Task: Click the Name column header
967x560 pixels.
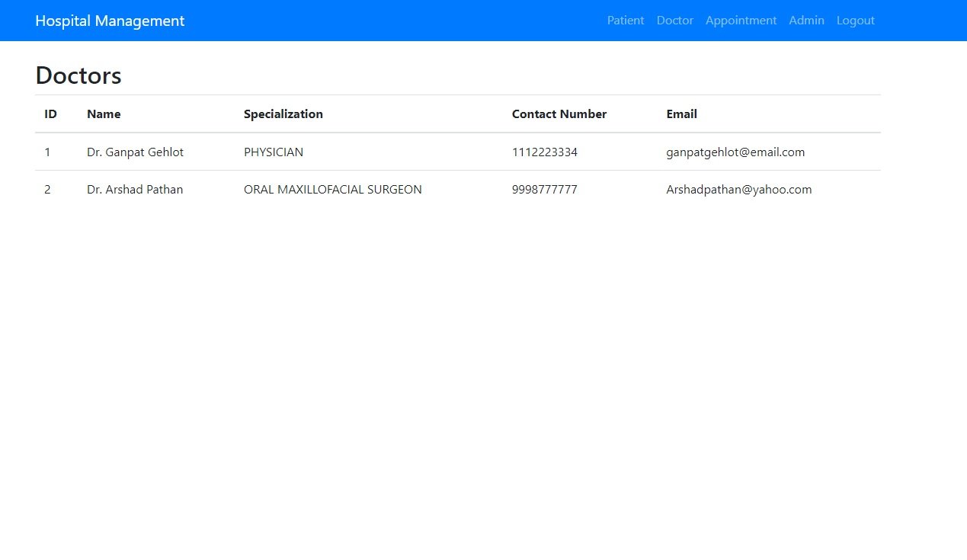Action: click(x=104, y=114)
